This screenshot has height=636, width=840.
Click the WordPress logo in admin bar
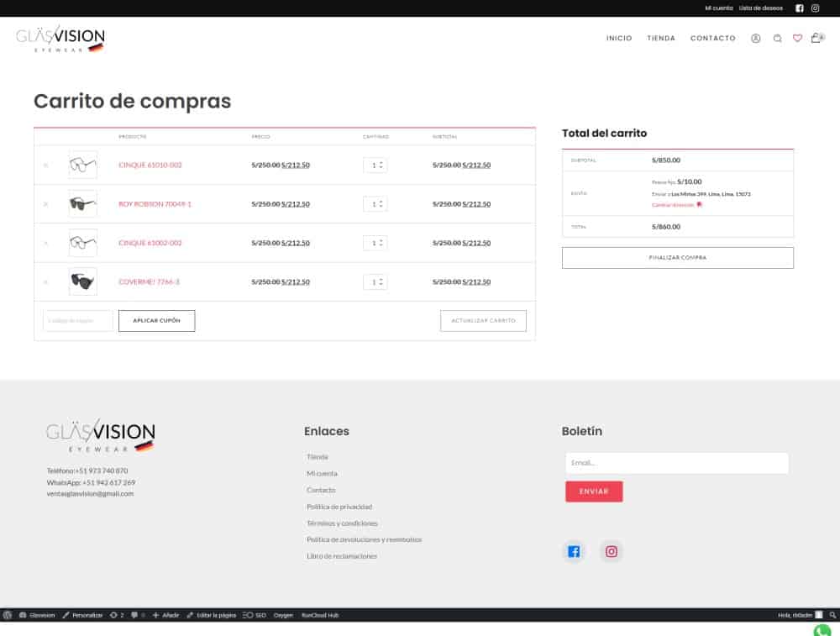pyautogui.click(x=8, y=615)
